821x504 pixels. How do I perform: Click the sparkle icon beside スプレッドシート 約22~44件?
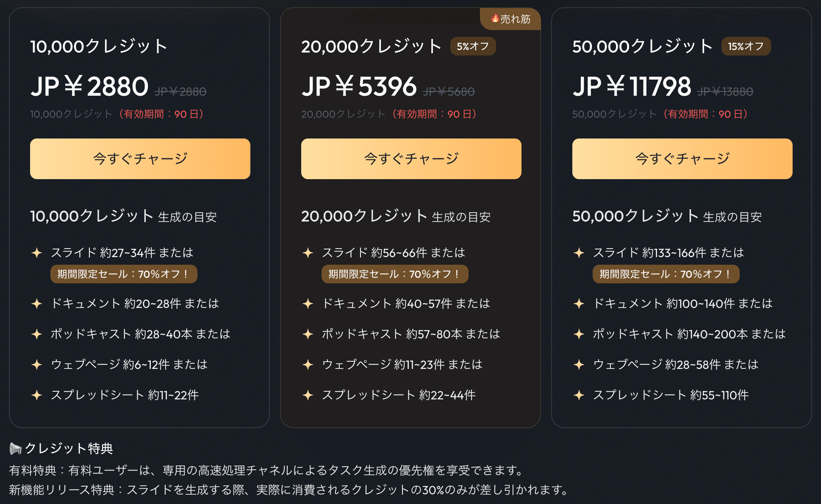tap(308, 395)
